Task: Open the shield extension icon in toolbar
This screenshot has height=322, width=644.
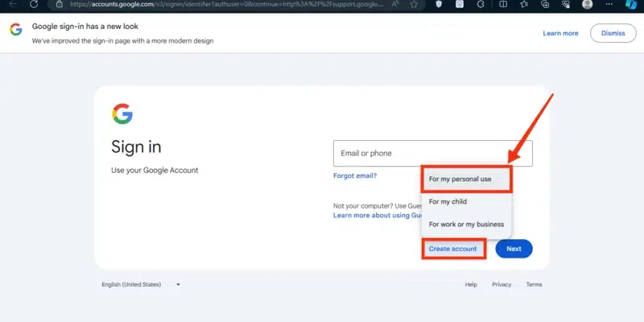Action: (439, 4)
